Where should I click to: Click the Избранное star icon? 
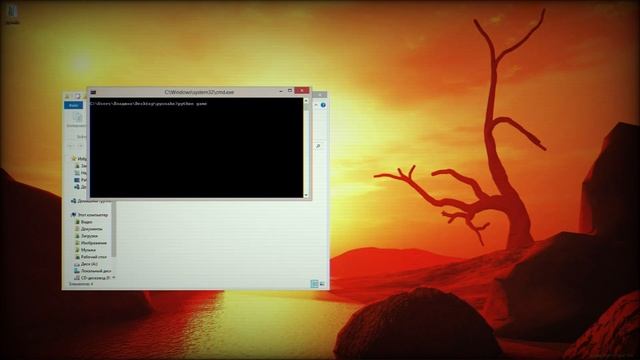coord(74,158)
